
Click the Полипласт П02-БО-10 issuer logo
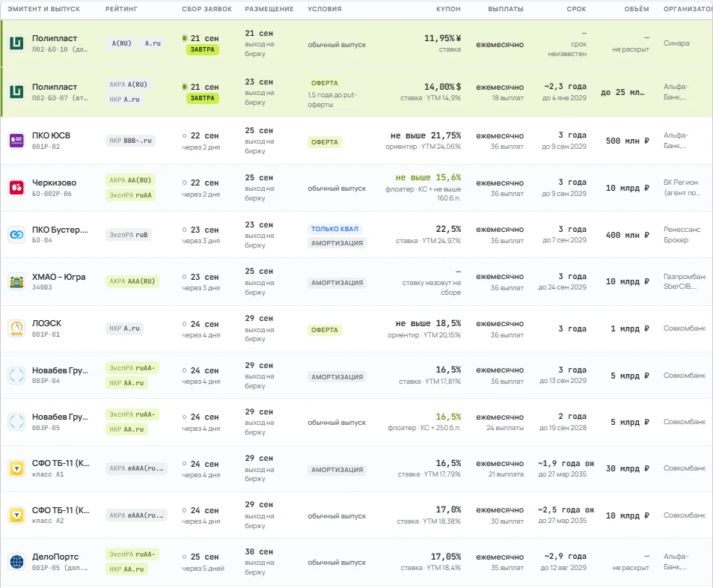(x=16, y=43)
